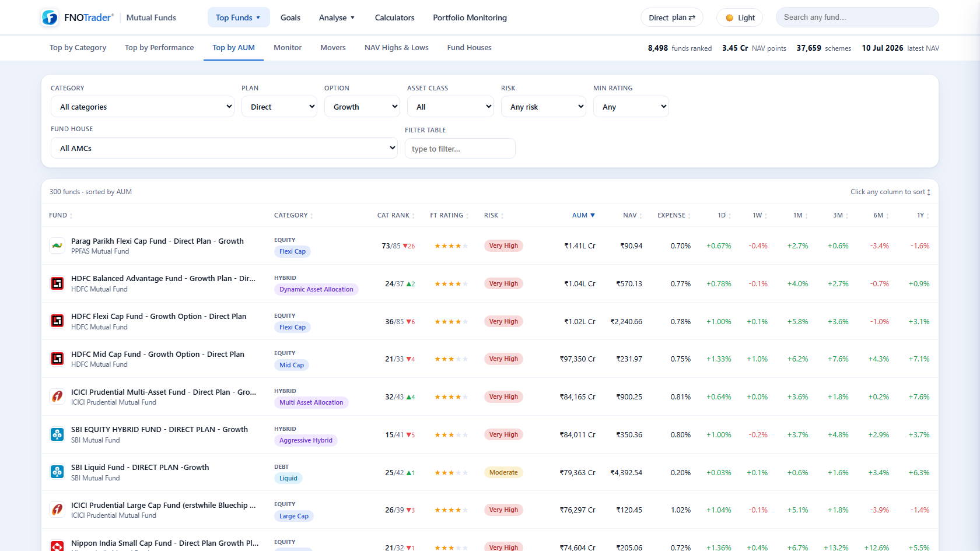Viewport: 980px width, 551px height.
Task: Expand the Top Funds menu
Action: (239, 17)
